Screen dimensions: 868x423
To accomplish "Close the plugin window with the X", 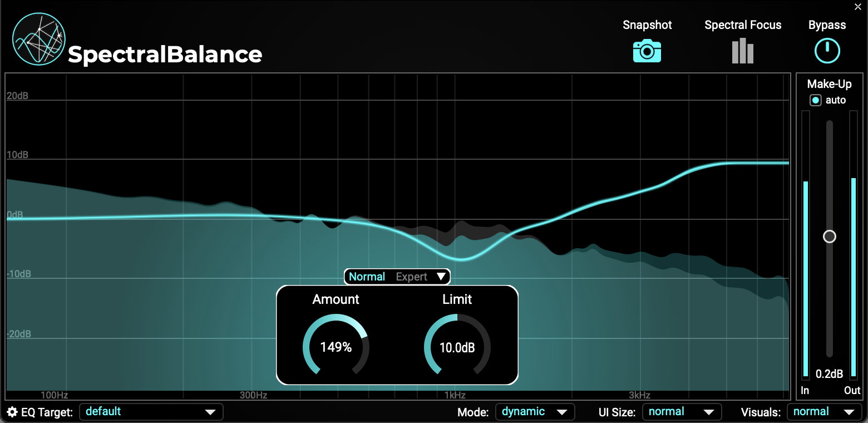I will [858, 7].
